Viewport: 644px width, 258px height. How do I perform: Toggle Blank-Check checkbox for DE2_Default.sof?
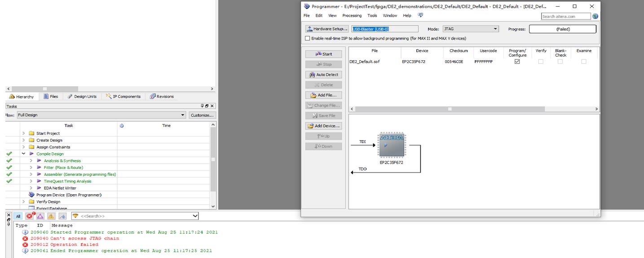click(560, 62)
